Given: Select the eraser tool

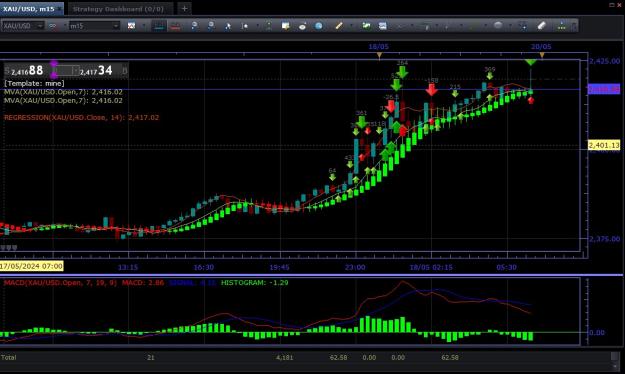Looking at the screenshot, I should pos(541,26).
